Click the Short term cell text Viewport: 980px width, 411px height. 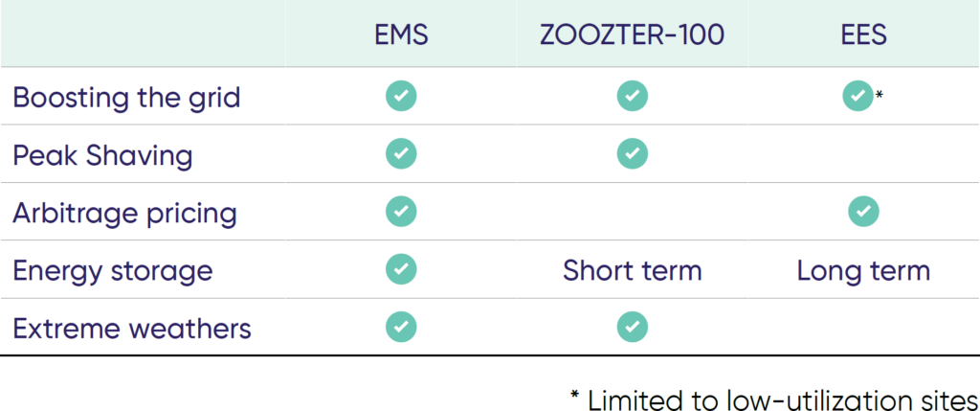click(633, 270)
